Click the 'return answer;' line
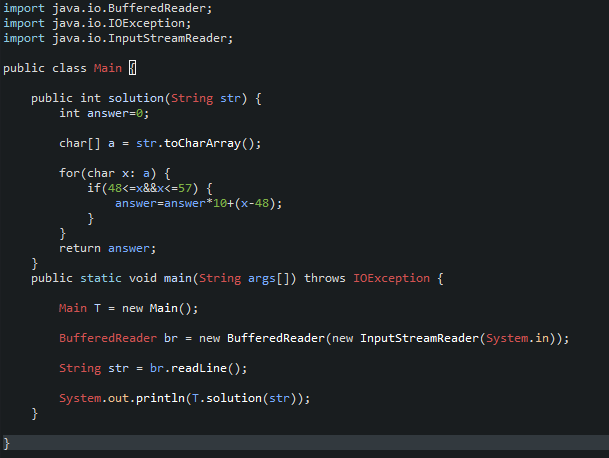The height and width of the screenshot is (458, 609). pyautogui.click(x=108, y=249)
